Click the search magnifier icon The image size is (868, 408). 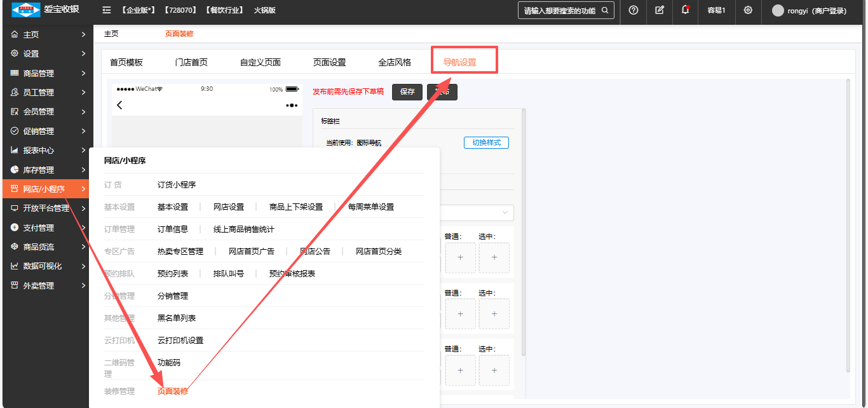point(605,11)
